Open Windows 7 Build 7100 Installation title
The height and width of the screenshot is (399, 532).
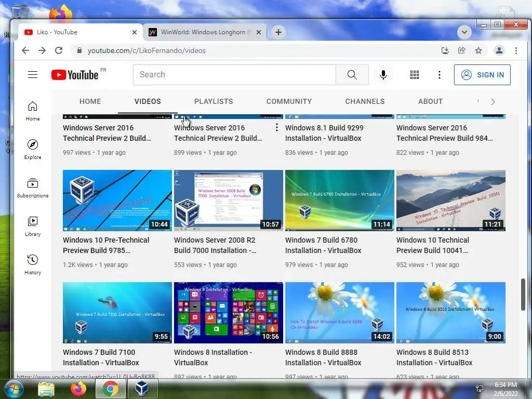(101, 357)
